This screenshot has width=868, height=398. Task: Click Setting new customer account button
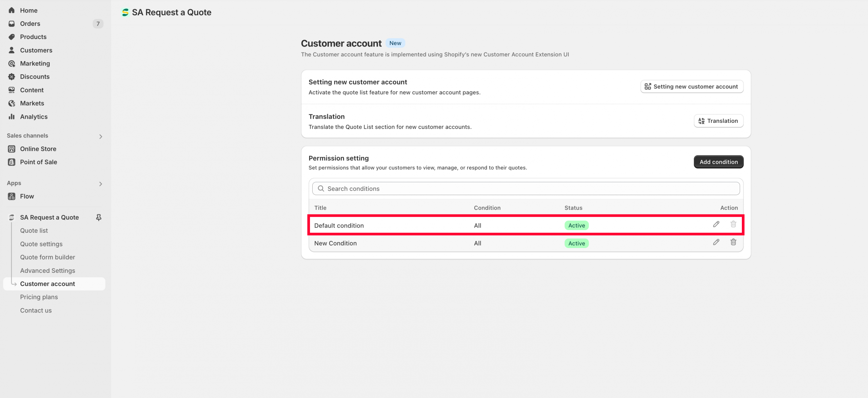[692, 87]
